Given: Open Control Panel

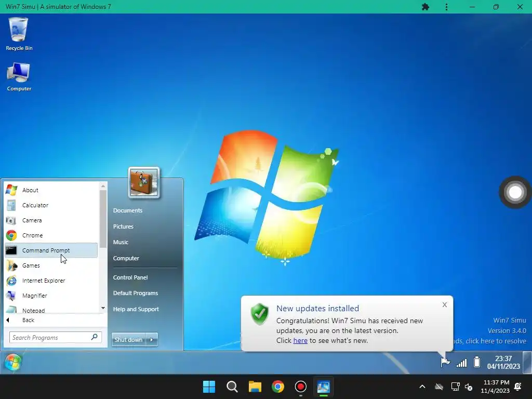Looking at the screenshot, I should click(x=130, y=277).
